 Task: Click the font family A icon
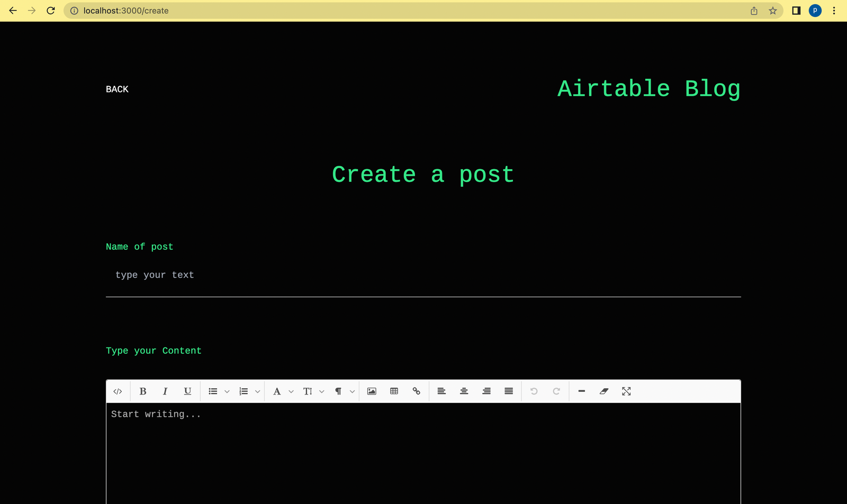(x=277, y=391)
